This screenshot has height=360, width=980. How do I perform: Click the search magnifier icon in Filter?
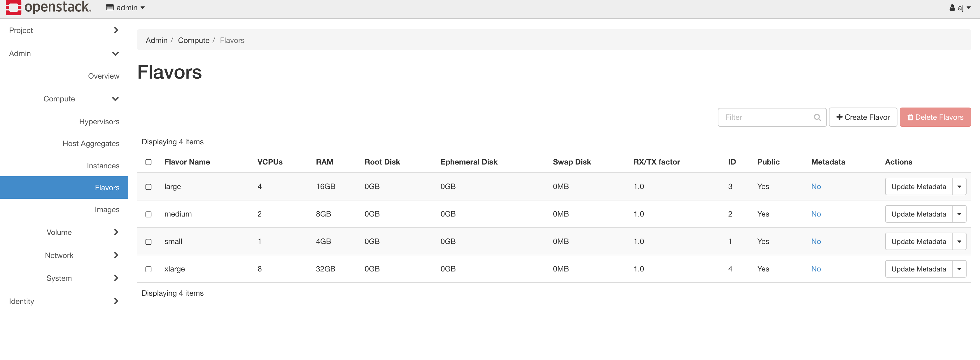tap(817, 117)
